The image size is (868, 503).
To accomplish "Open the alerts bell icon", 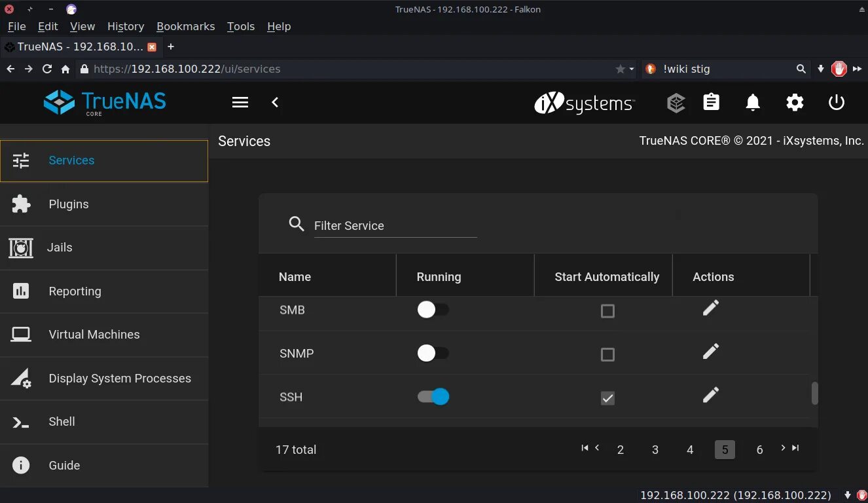I will pos(753,102).
